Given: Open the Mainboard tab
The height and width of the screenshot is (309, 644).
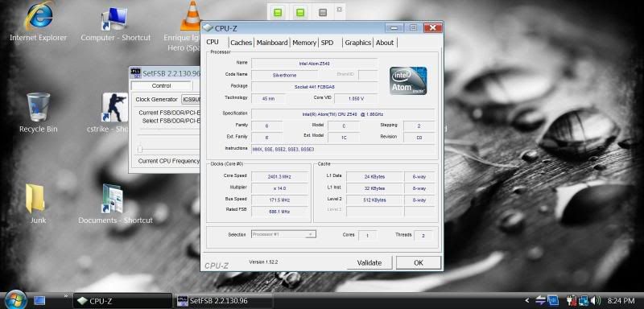Looking at the screenshot, I should [272, 43].
